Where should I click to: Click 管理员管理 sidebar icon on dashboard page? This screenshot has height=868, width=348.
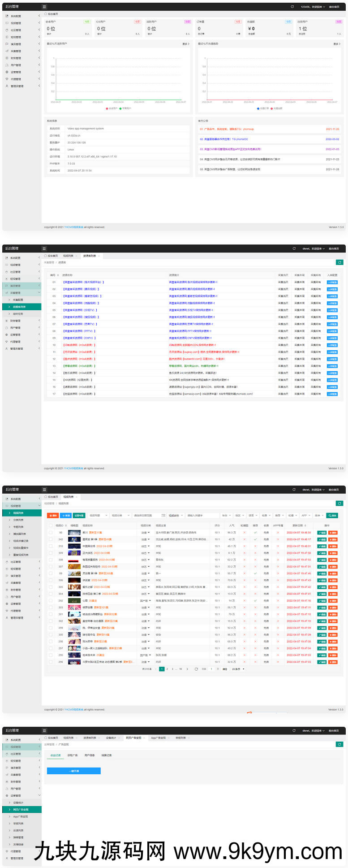tap(7, 86)
